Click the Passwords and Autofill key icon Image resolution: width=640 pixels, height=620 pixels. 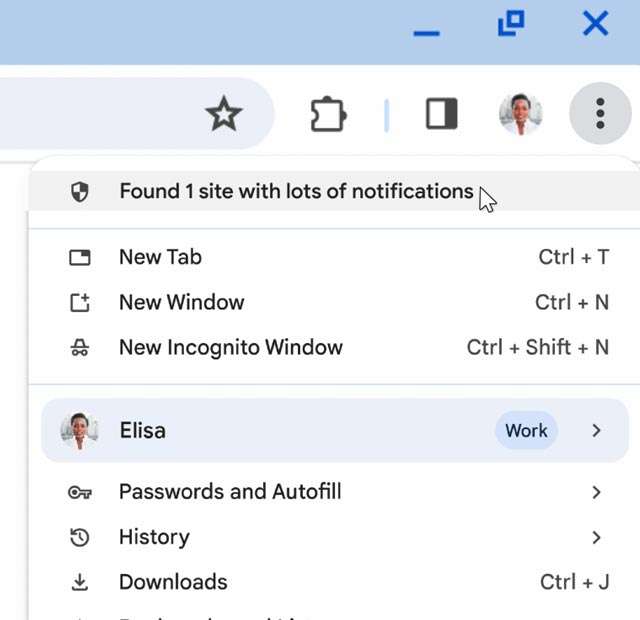point(80,492)
